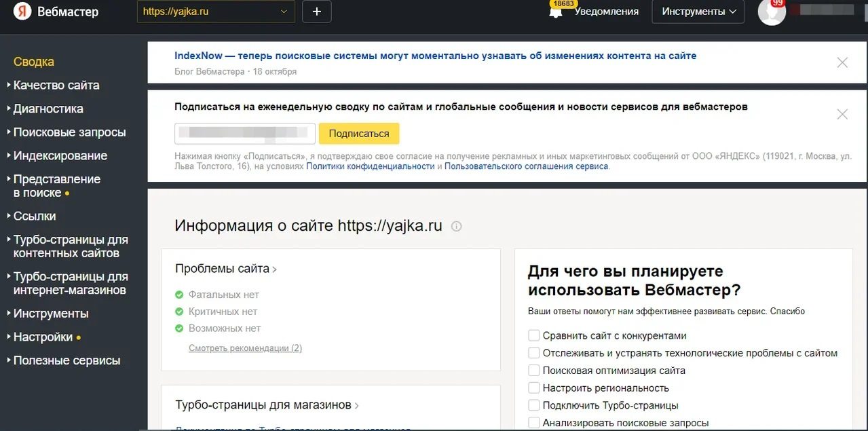Viewport: 868px width, 431px height.
Task: Open Проблемы сайта section heading
Action: click(x=226, y=269)
